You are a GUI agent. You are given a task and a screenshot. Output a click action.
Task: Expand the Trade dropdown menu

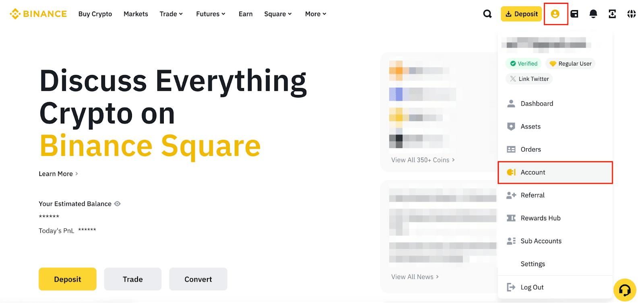click(171, 14)
